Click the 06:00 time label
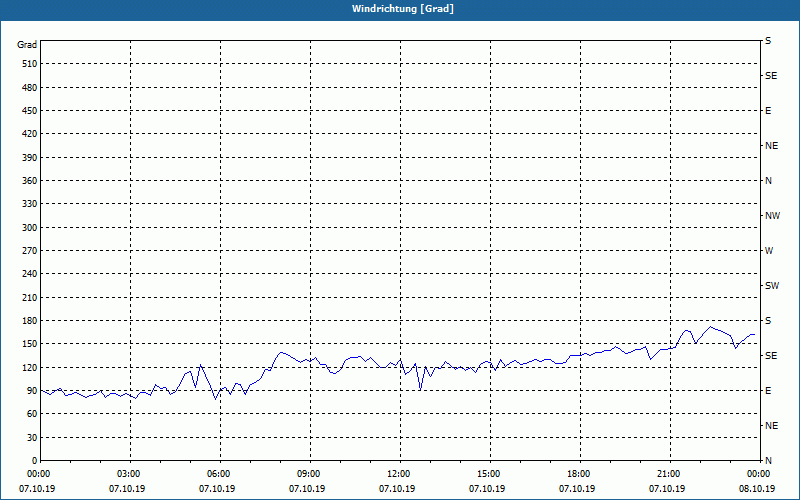Image resolution: width=800 pixels, height=500 pixels. tap(220, 474)
